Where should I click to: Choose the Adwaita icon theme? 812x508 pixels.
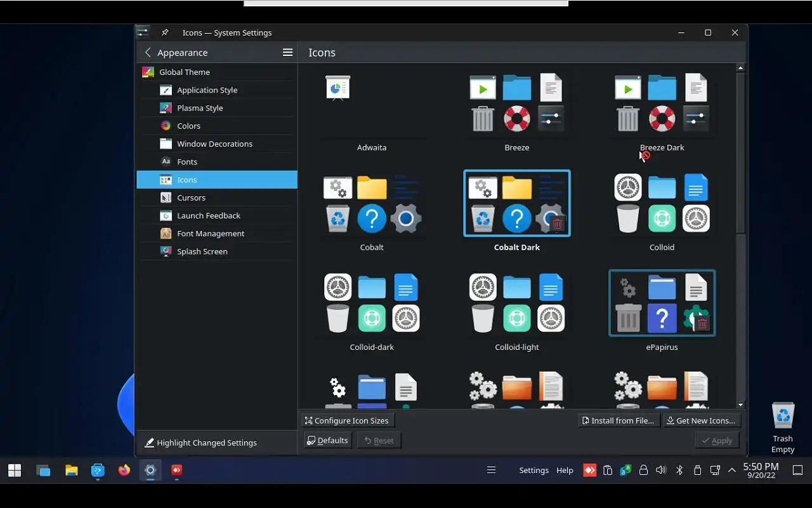point(372,112)
